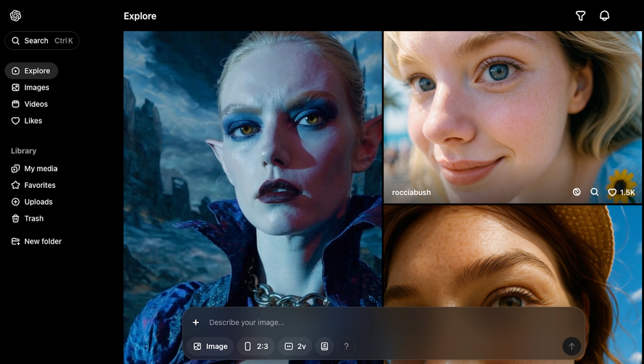
Task: Open notifications bell icon
Action: (x=604, y=16)
